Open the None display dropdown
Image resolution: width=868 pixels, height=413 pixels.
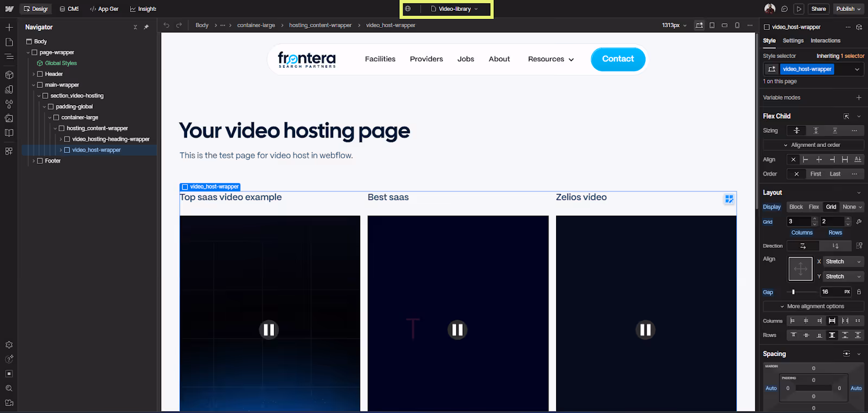[x=852, y=207]
